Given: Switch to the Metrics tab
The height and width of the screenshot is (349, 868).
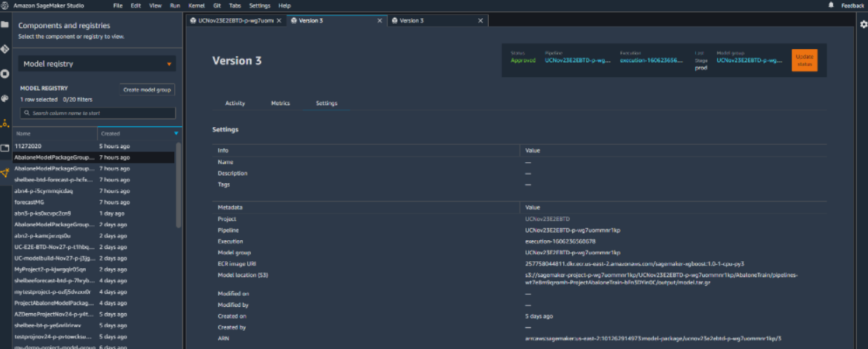Looking at the screenshot, I should (x=280, y=103).
